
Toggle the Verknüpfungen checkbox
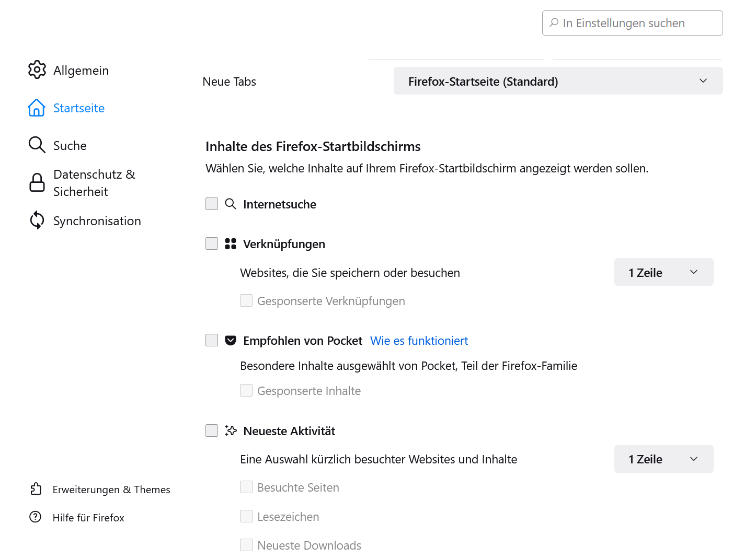click(212, 243)
